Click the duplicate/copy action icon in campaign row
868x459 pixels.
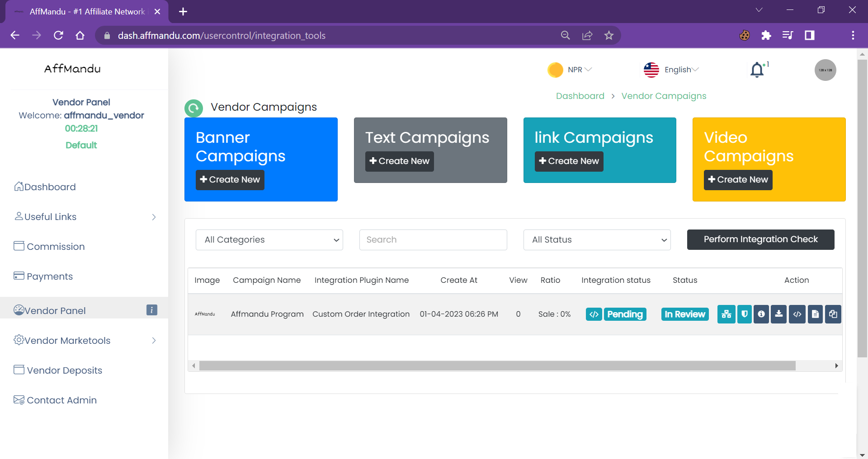click(833, 314)
